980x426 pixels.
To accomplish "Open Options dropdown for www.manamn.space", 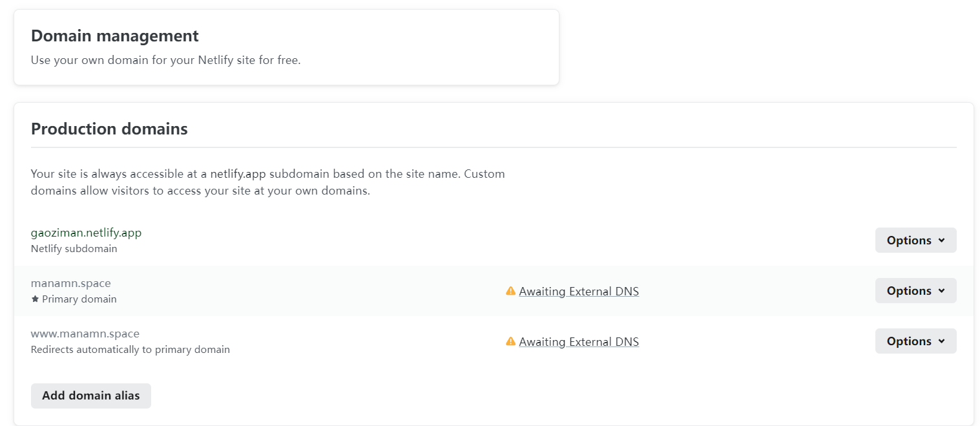I will pos(915,341).
